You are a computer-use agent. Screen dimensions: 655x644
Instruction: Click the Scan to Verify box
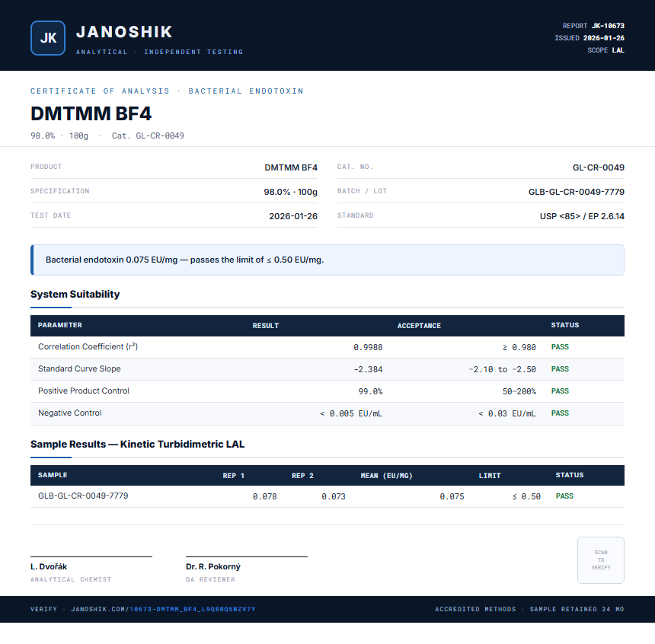click(601, 560)
